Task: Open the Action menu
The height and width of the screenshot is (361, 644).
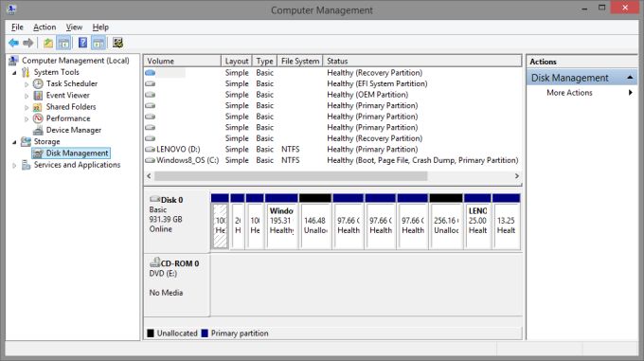Action: click(x=45, y=27)
